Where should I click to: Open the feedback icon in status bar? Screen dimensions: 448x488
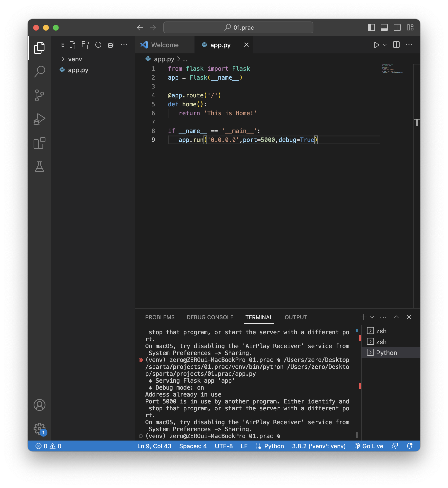point(395,446)
